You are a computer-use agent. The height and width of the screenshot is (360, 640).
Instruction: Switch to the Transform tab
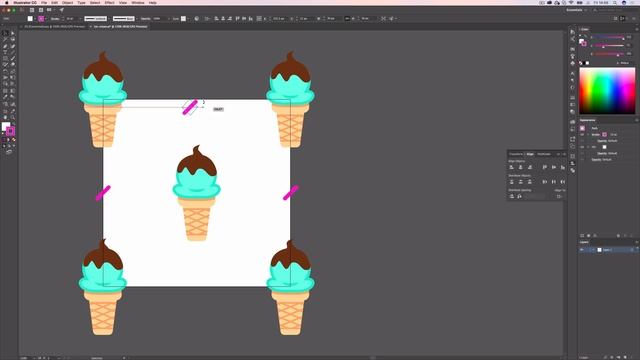point(516,154)
